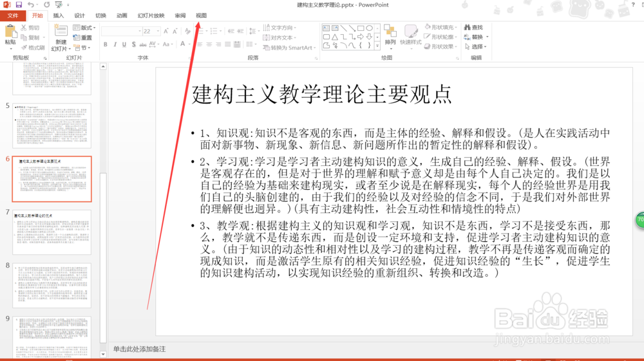Click the Cut (剪切) scissors button

(30, 28)
